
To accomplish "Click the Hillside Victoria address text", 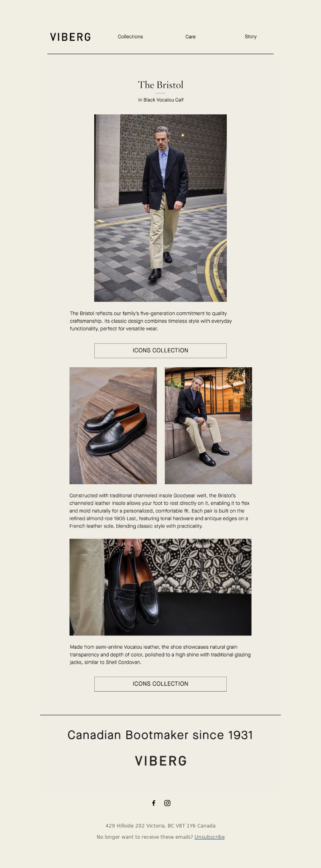I will click(160, 826).
